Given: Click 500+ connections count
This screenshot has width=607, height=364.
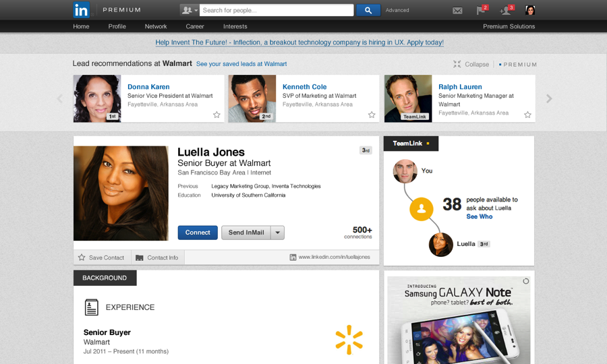Looking at the screenshot, I should [x=358, y=233].
